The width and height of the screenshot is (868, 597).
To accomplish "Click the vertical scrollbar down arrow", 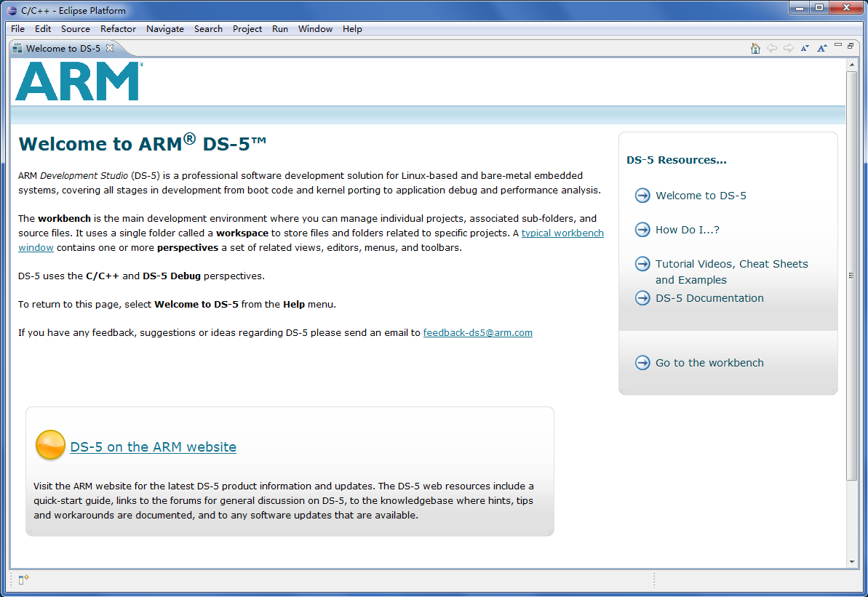I will (851, 562).
